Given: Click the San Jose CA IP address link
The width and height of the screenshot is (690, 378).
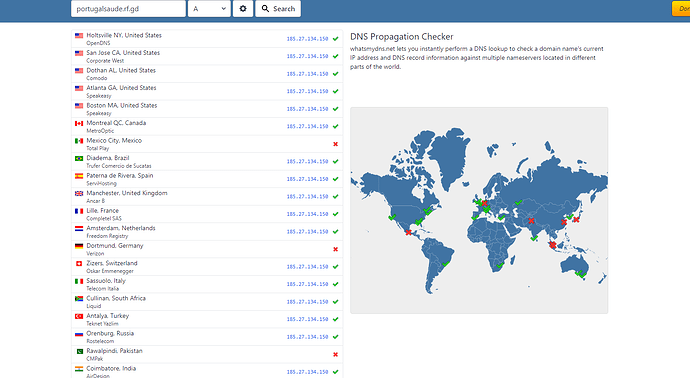Looking at the screenshot, I should [x=307, y=56].
